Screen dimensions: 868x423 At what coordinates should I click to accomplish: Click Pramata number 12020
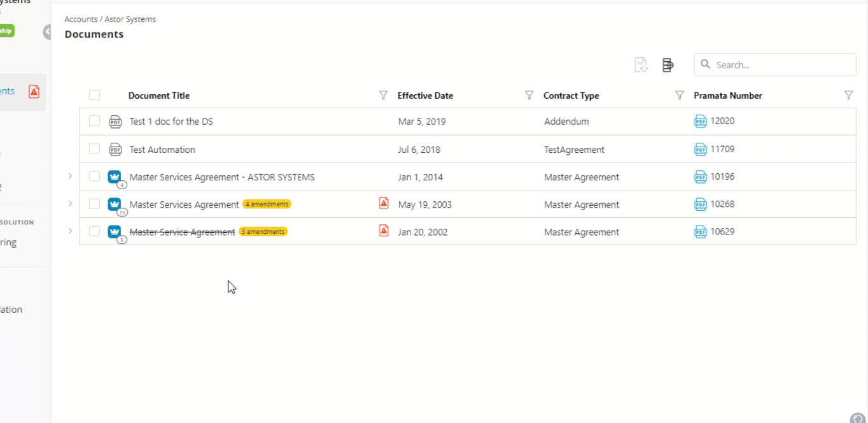[x=723, y=121]
